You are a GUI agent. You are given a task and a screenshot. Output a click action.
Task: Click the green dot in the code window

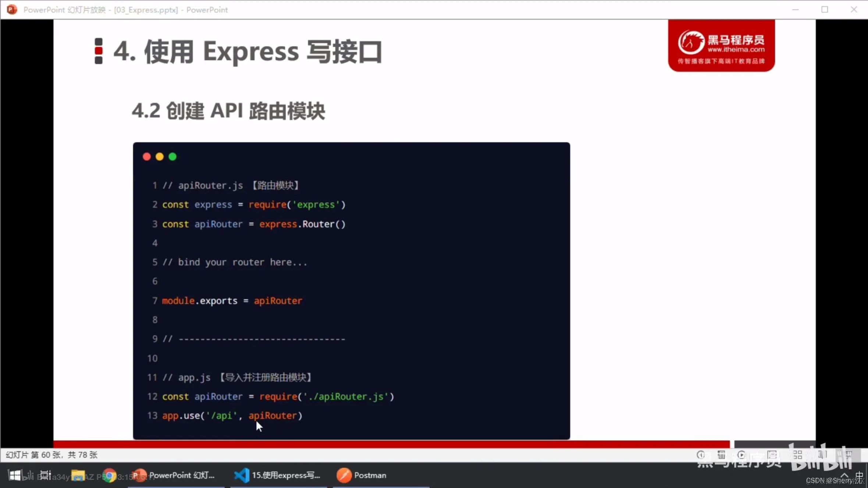172,157
